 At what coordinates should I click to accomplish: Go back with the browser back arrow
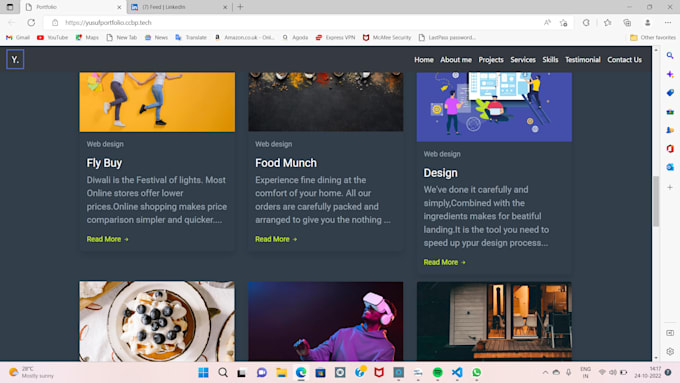12,23
